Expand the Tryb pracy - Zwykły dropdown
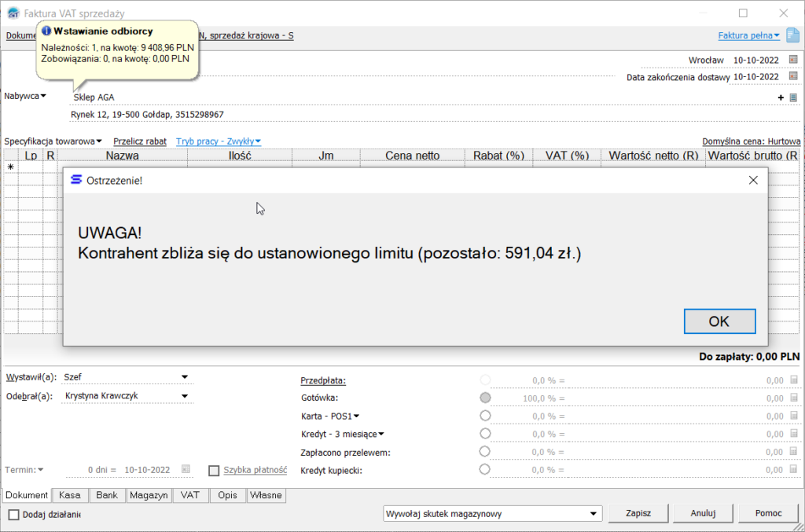The width and height of the screenshot is (805, 532). coord(219,141)
